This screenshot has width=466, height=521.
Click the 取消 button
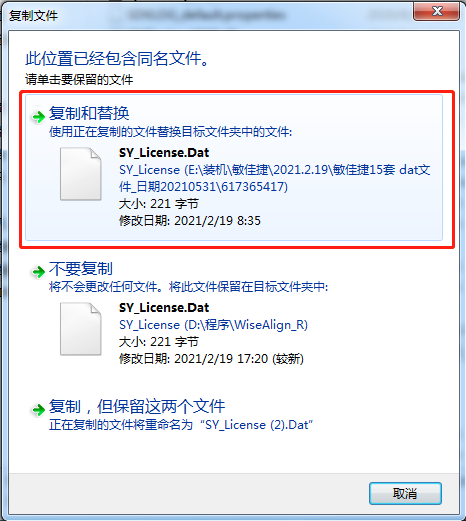tap(405, 493)
